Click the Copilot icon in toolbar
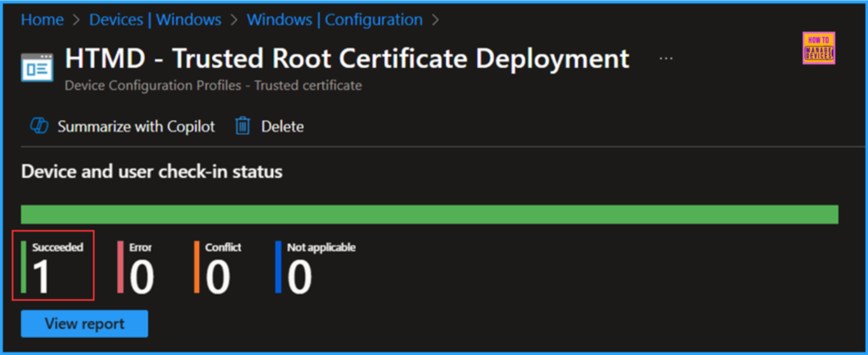868x355 pixels. [39, 126]
